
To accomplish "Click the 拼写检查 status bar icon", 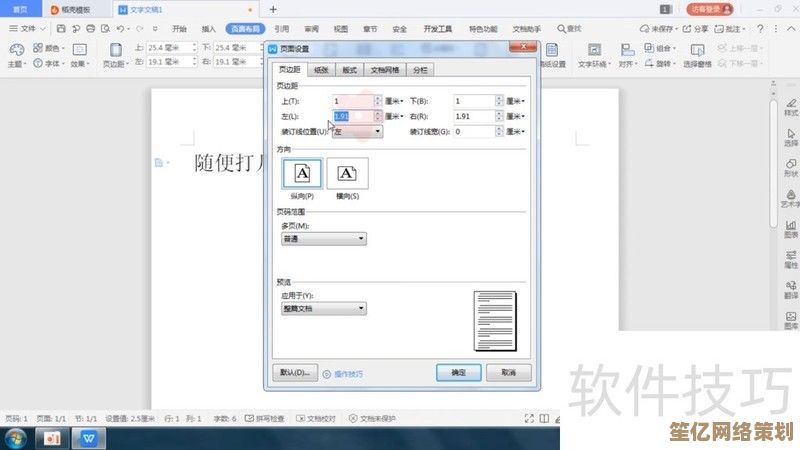I will 264,418.
